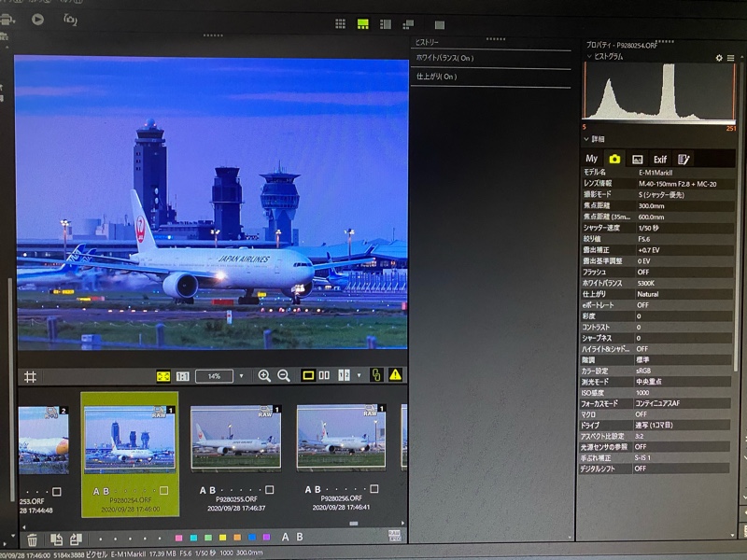Tick the checkbox under P9280255.ORF thumbnail
This screenshot has height=560, width=747.
[270, 489]
